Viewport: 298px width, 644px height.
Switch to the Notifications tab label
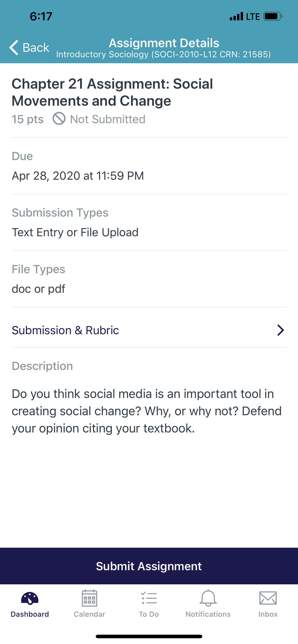pos(208,614)
